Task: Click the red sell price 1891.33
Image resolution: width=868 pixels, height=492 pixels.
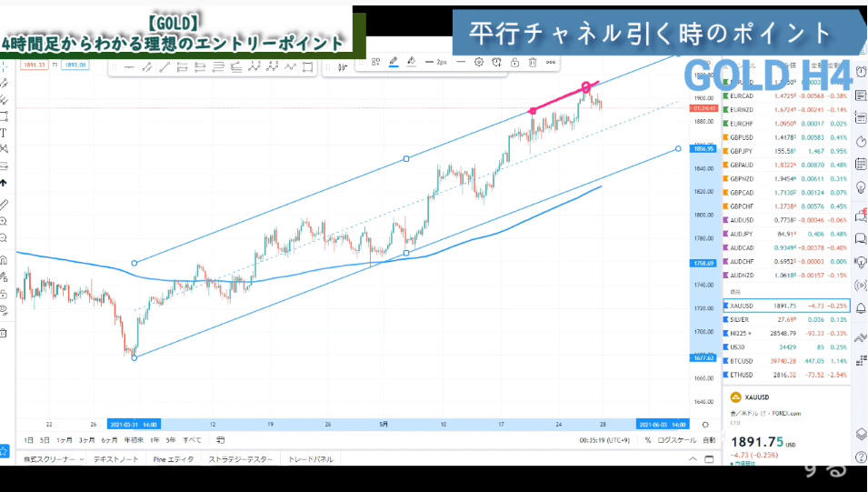Action: pos(35,65)
